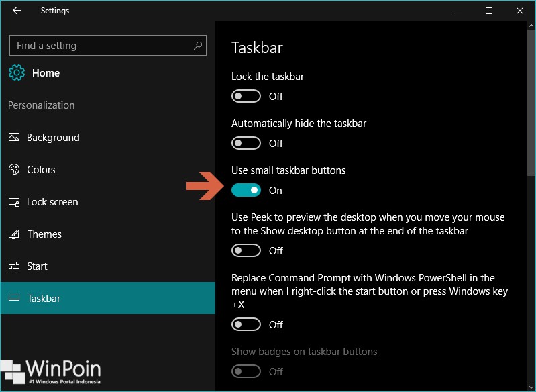536x392 pixels.
Task: Click the search magnifier icon
Action: 198,46
